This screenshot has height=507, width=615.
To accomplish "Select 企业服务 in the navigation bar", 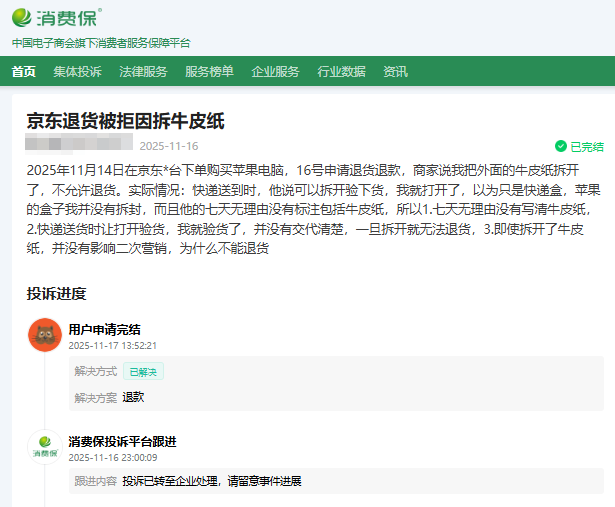I will point(275,71).
